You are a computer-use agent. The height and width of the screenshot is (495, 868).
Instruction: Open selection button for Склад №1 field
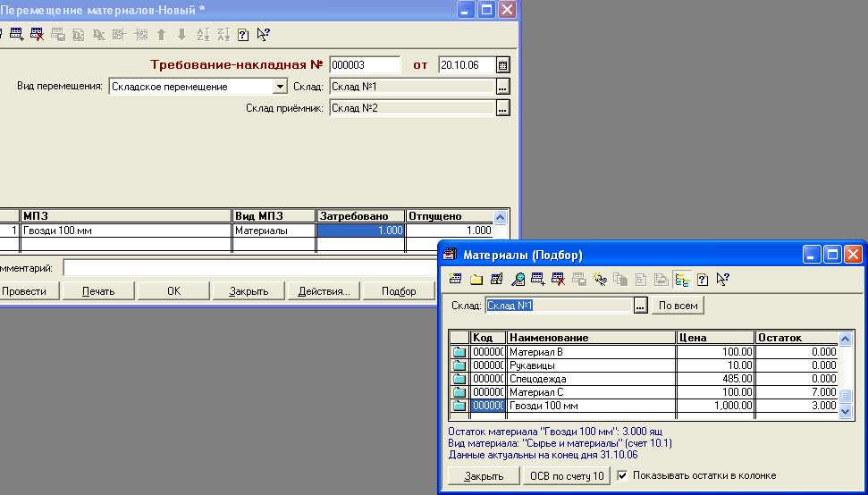502,87
